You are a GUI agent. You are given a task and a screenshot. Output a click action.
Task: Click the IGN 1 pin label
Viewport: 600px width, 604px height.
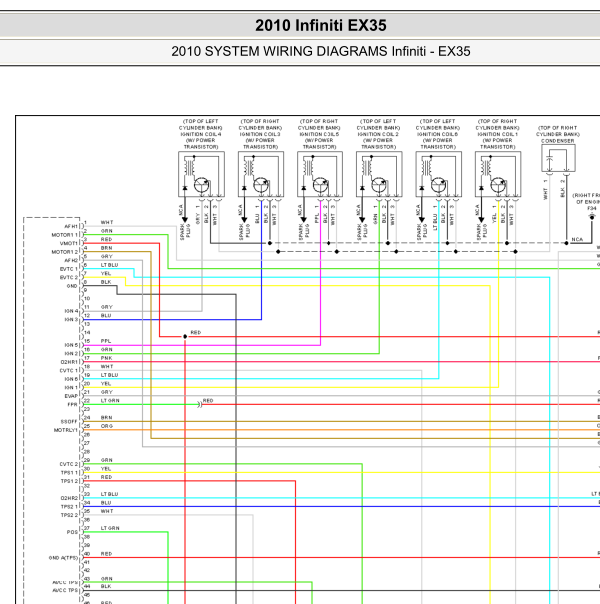tap(71, 388)
